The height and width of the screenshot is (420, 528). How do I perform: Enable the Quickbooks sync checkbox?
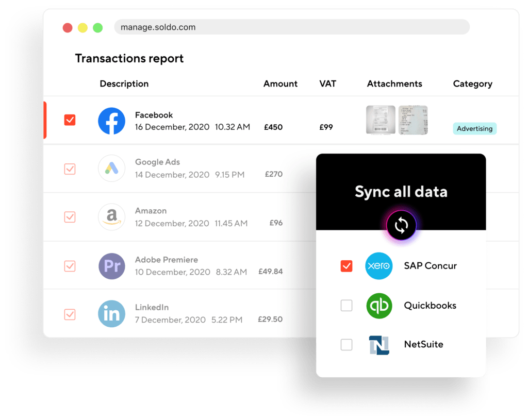[x=346, y=306]
